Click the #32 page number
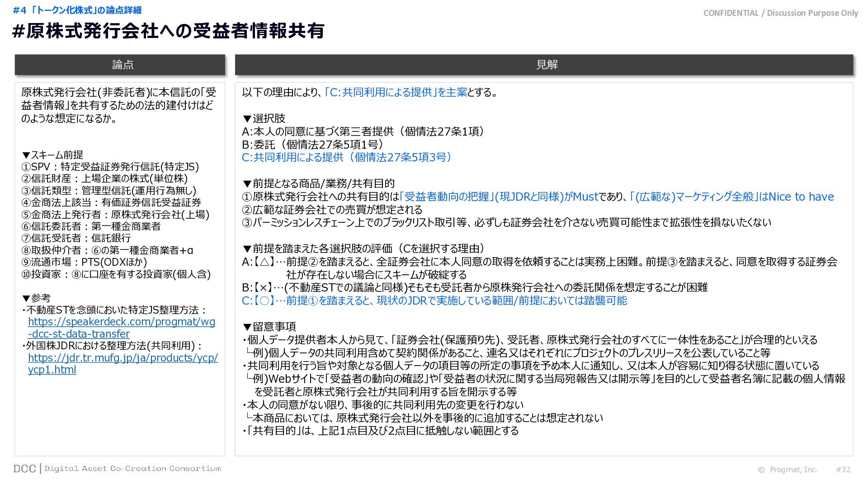This screenshot has height=488, width=868. tap(843, 469)
